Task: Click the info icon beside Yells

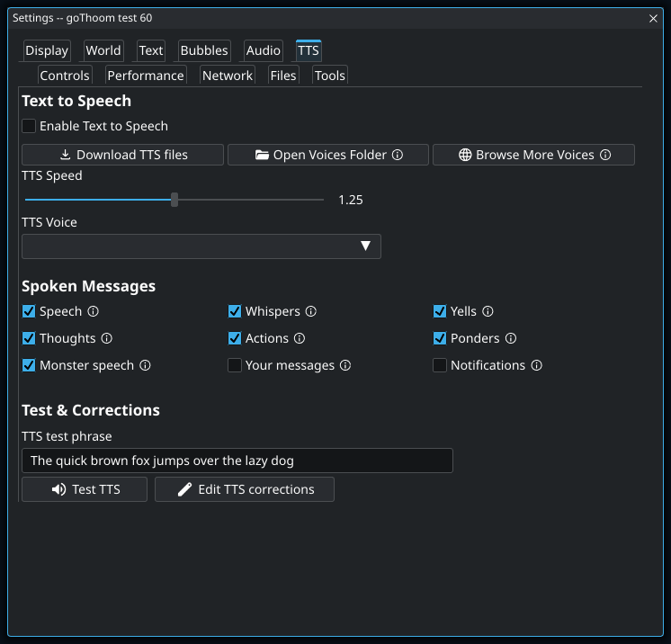Action: tap(488, 311)
